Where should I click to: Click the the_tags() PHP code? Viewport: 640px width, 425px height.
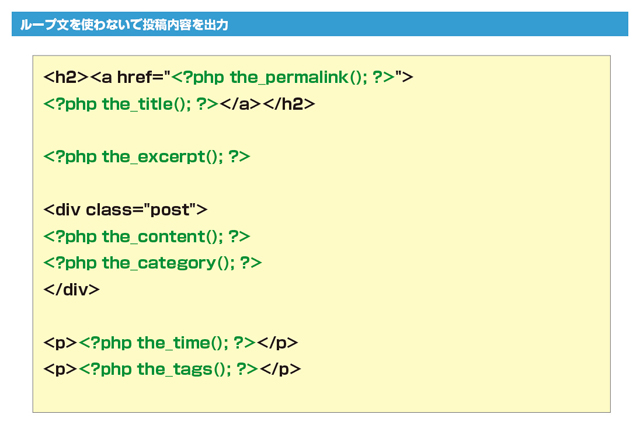point(169,369)
